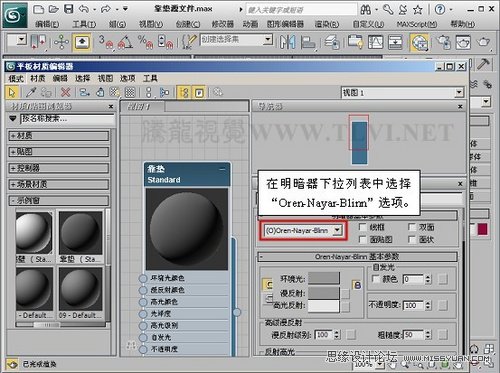The height and width of the screenshot is (373, 500).
Task: Toggle the Spinner Snap icon
Action: (165, 42)
